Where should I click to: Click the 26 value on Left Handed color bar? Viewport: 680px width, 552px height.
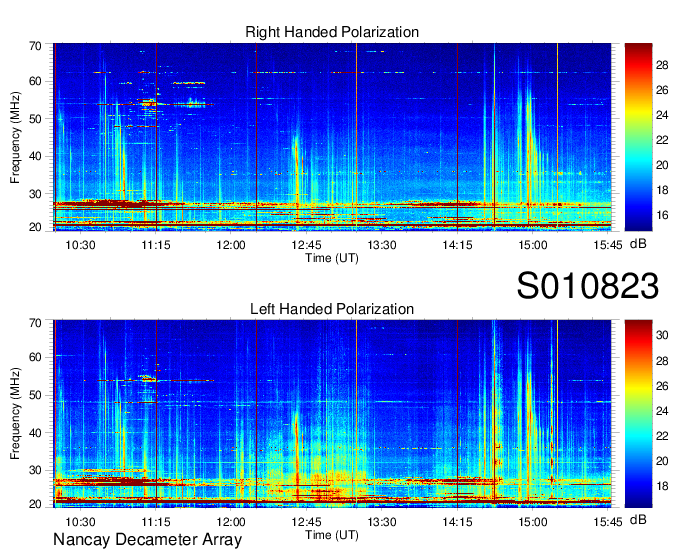tap(662, 386)
